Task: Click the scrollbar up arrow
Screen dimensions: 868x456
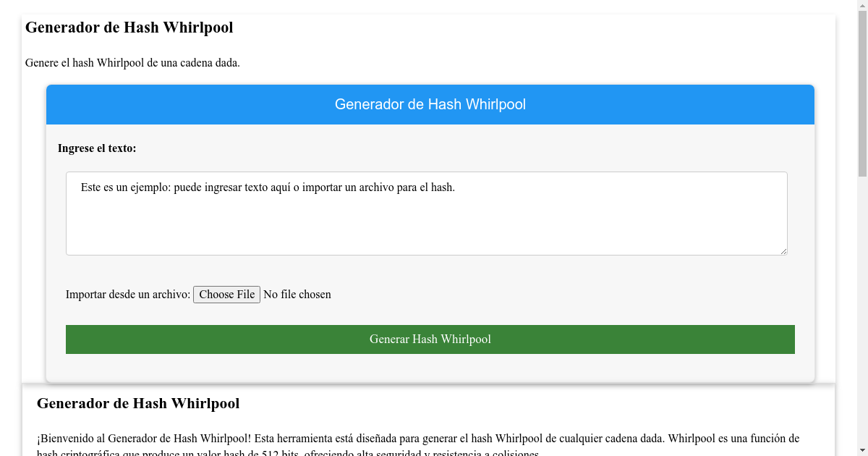Action: pyautogui.click(x=863, y=6)
